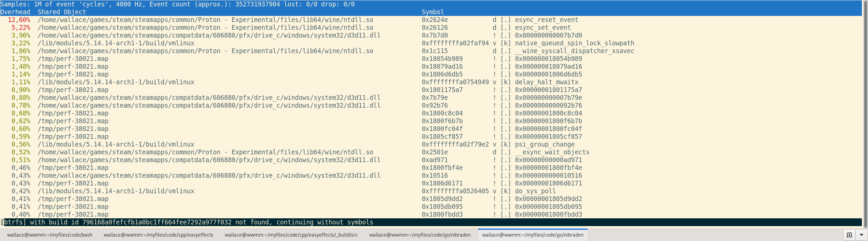Click the perf-38021.map path in the 1,75% row
The height and width of the screenshot is (241, 868).
pos(73,59)
